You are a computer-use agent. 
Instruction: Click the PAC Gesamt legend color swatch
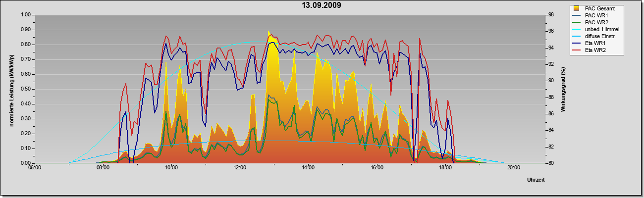coord(577,8)
